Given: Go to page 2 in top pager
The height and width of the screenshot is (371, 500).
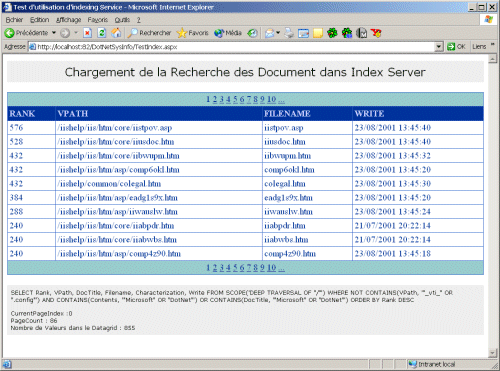Looking at the screenshot, I should tap(215, 99).
